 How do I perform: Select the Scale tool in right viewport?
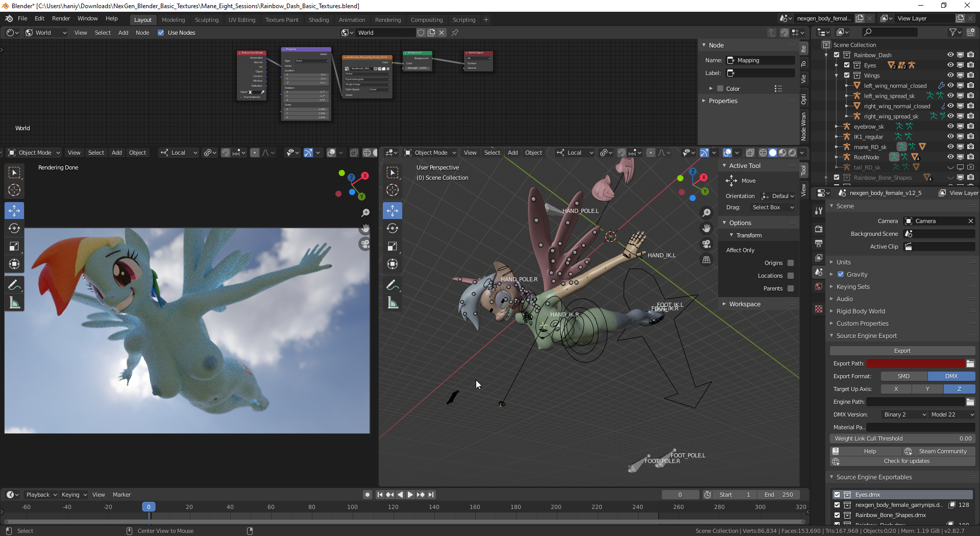click(393, 247)
